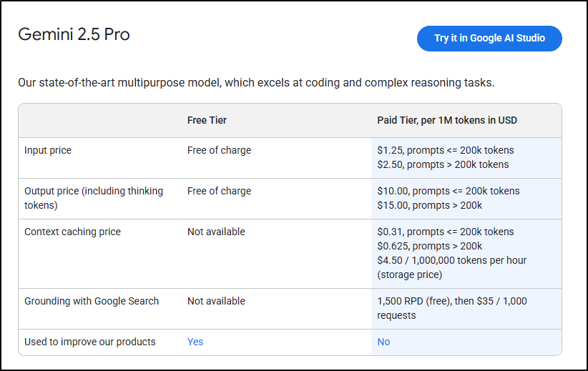Select the Gemini 2.5 Pro heading
Viewport: 588px width, 371px height.
[x=74, y=34]
